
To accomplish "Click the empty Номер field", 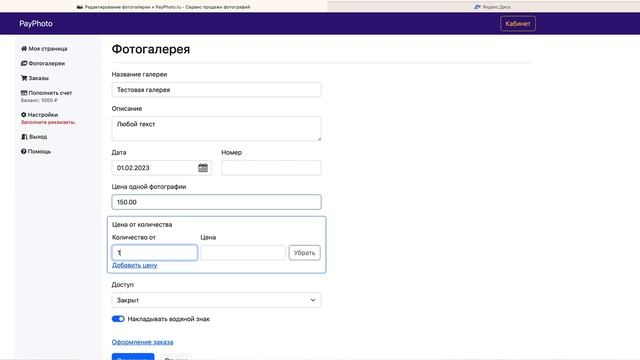I will click(271, 168).
